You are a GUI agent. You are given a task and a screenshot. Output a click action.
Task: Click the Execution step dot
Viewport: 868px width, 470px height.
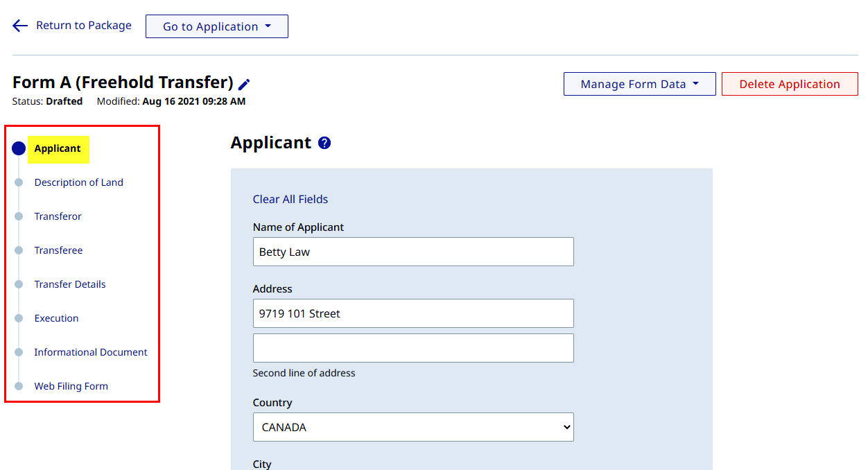click(x=19, y=318)
